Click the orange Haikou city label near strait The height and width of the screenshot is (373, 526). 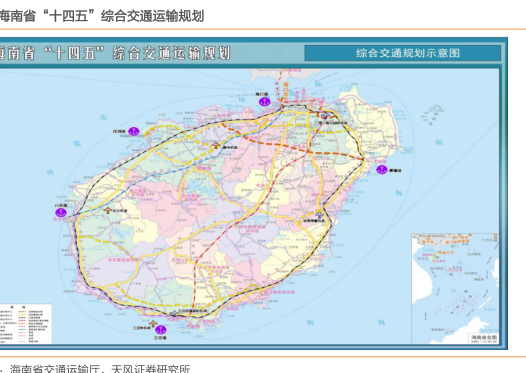(x=285, y=90)
